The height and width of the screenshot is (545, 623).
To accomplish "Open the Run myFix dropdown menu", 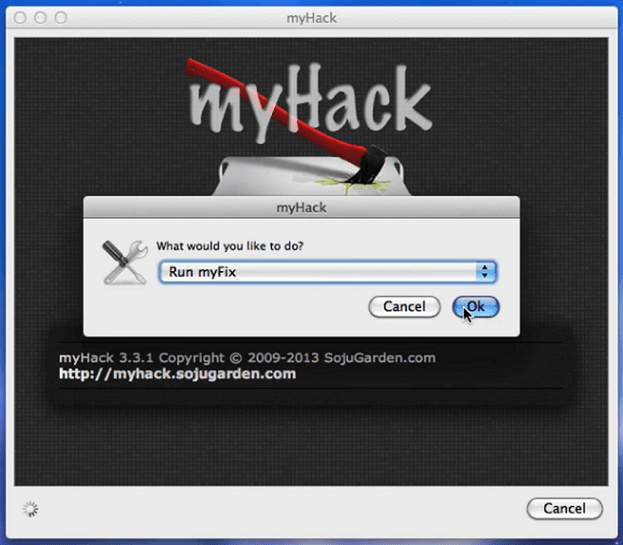I will 328,272.
